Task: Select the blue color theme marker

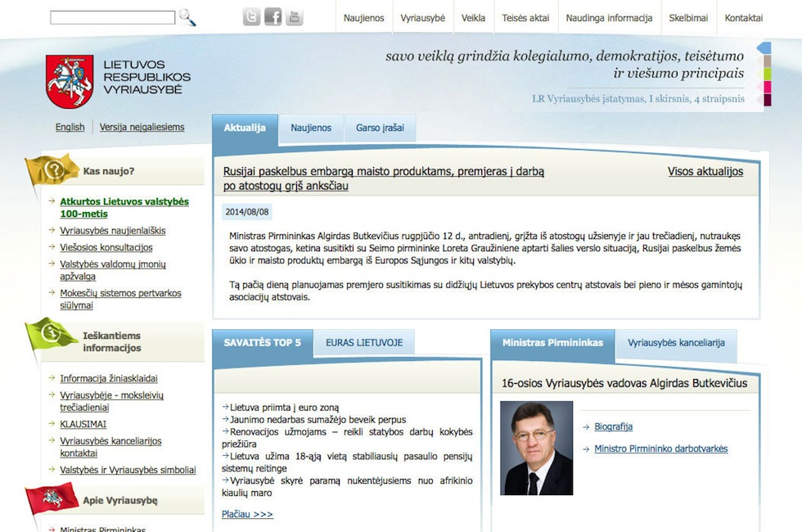Action: click(x=764, y=48)
